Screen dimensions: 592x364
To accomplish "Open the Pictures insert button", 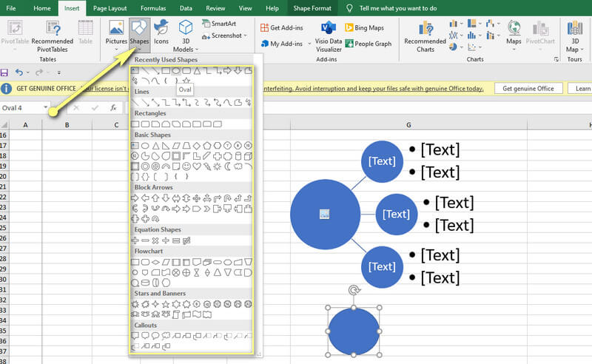I will [x=116, y=34].
